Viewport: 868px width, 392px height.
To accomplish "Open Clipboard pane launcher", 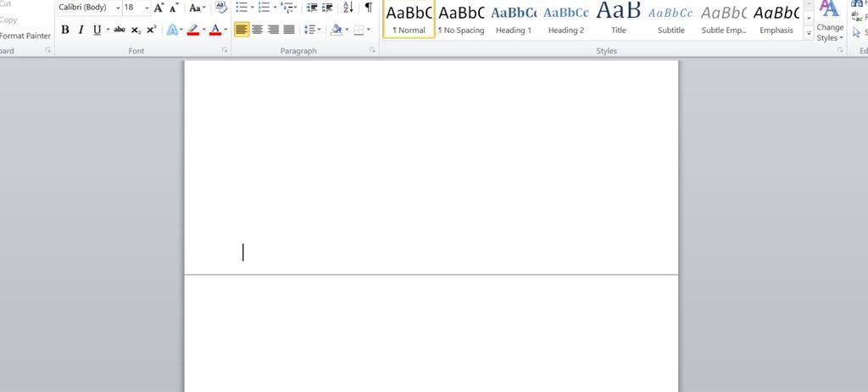I will (47, 50).
